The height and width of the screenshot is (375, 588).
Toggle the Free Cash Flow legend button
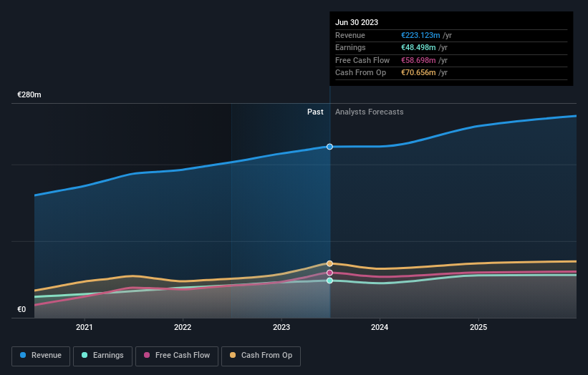tap(177, 356)
